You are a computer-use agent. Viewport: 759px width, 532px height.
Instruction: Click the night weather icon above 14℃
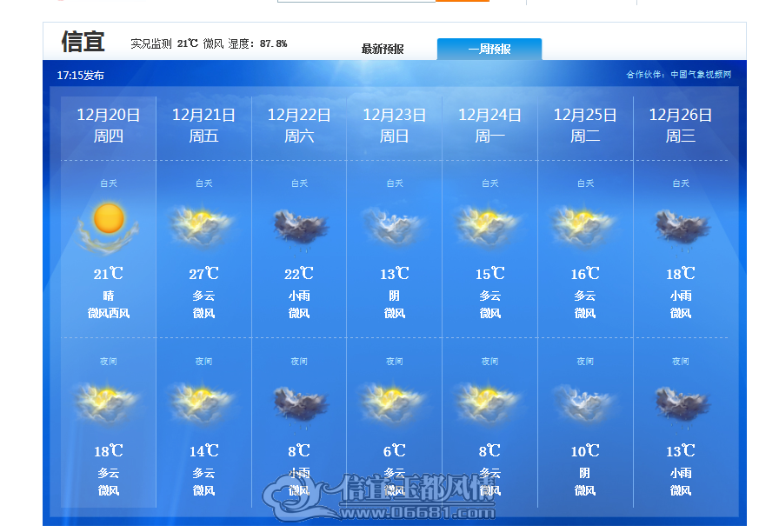pos(202,402)
